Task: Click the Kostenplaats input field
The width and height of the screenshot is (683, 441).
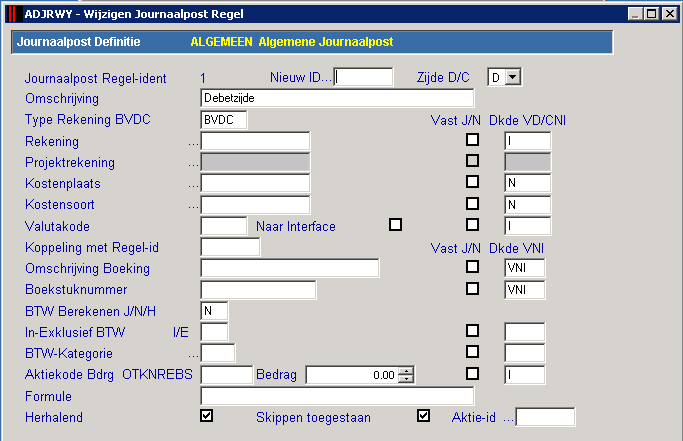Action: point(255,183)
